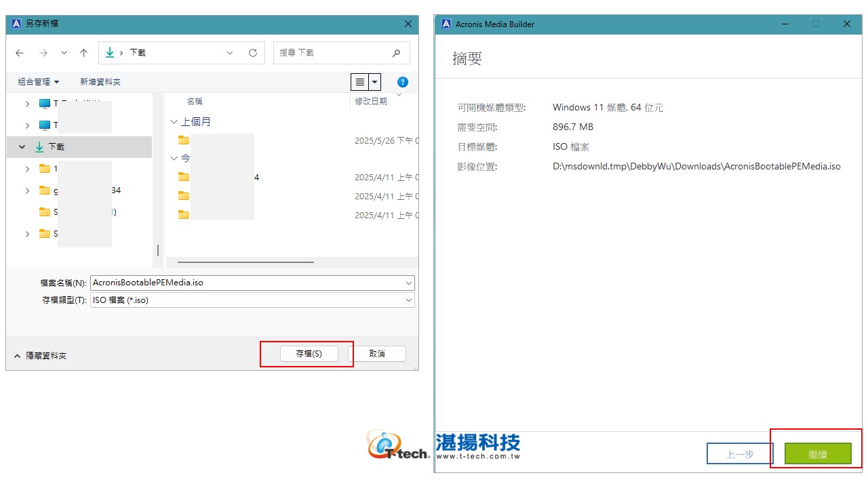This screenshot has width=868, height=488.
Task: Close the 另存新檔 dialog
Action: [x=408, y=24]
